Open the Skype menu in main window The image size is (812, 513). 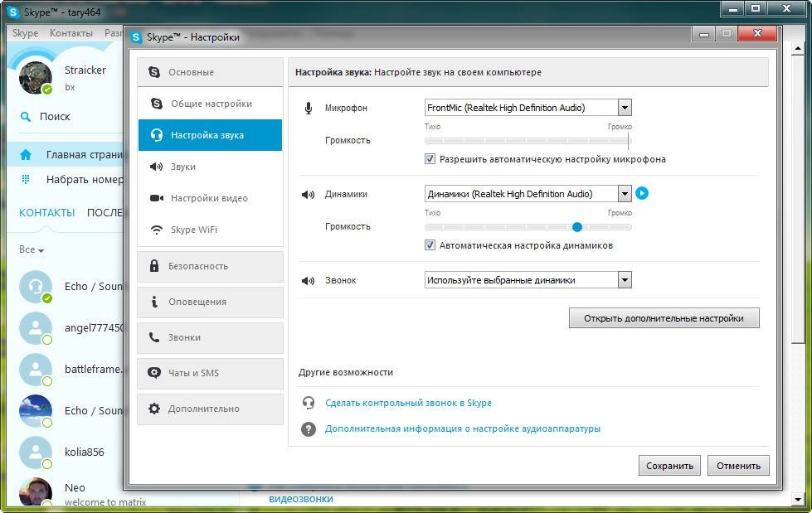[x=26, y=33]
